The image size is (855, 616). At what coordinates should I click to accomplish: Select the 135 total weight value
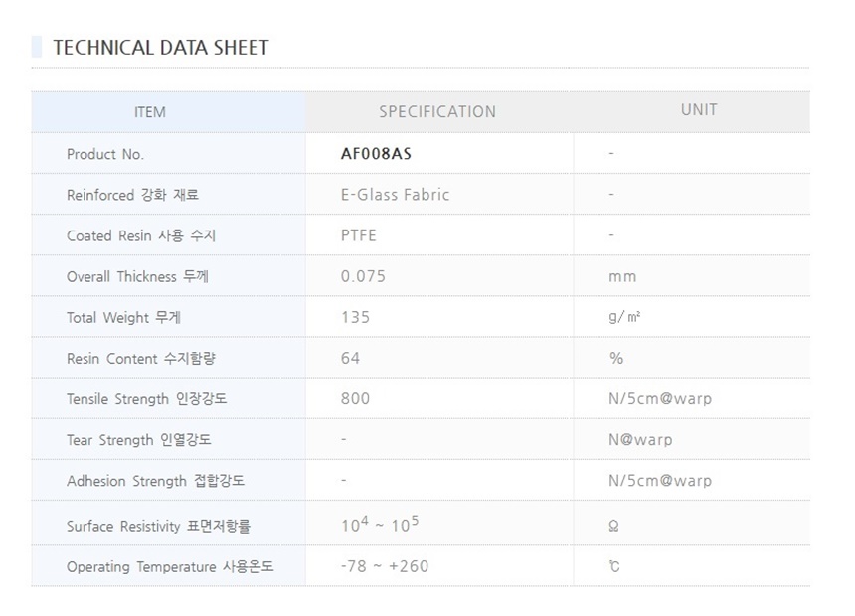point(355,317)
